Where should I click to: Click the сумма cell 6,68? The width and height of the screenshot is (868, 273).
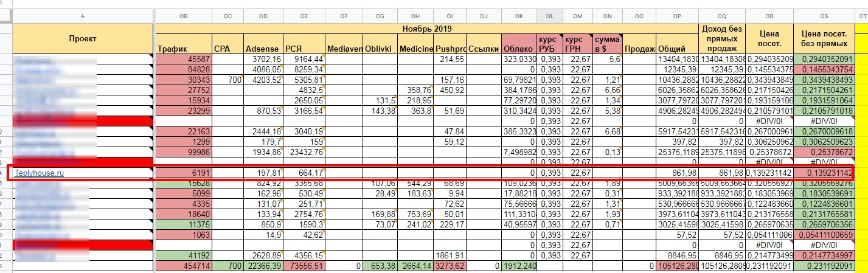(606, 131)
